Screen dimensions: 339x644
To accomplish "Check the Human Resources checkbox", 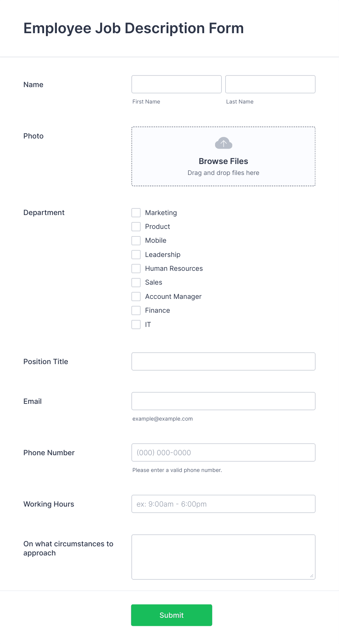I will [136, 268].
